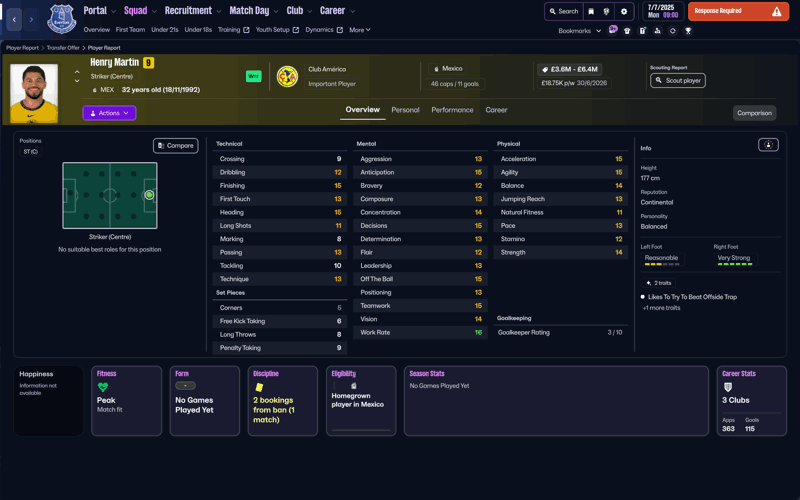Go back with the left arrow
The image size is (800, 500).
point(14,19)
